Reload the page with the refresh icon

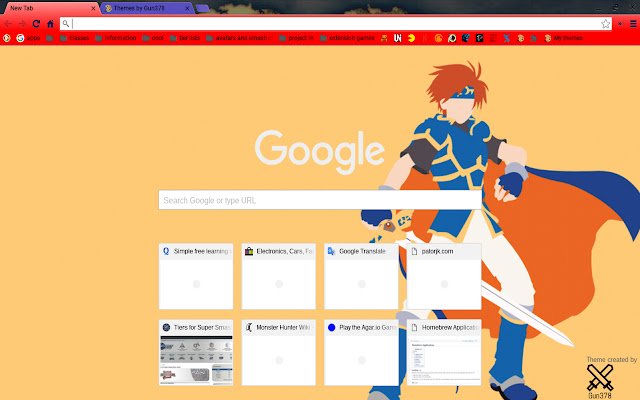click(36, 24)
